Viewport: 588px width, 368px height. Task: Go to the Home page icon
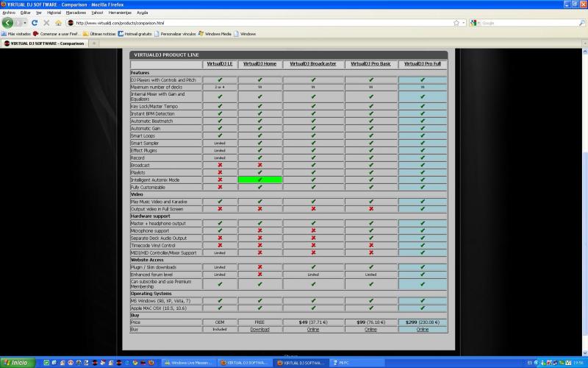(x=58, y=23)
